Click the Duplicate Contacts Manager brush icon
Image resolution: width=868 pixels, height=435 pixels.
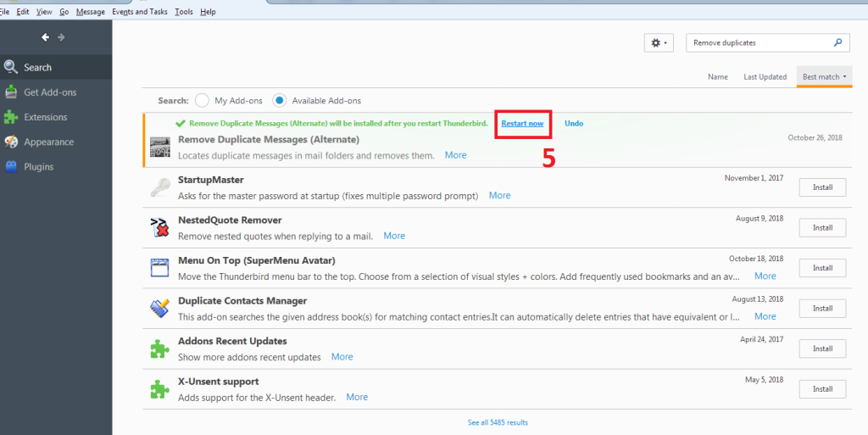coord(160,309)
